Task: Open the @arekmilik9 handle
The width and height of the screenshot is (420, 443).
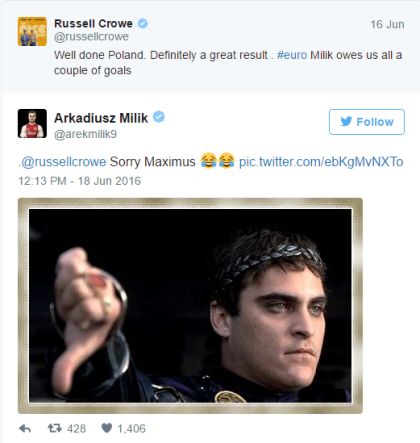Action: (85, 134)
